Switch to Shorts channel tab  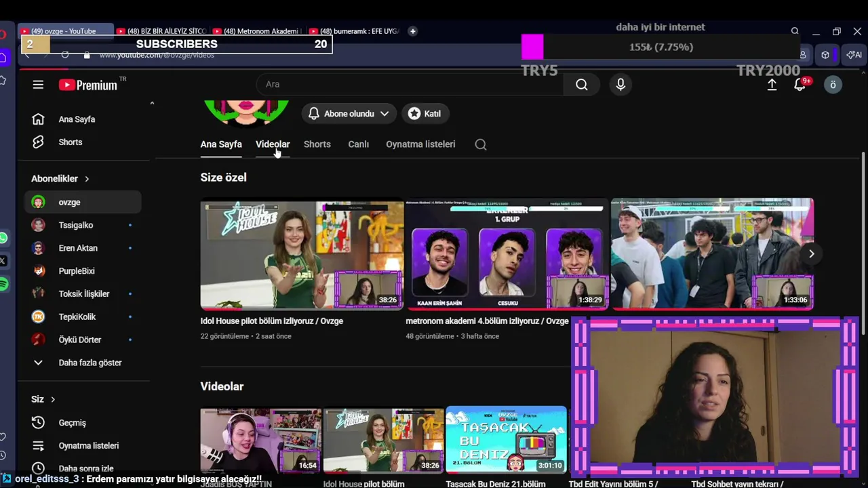click(317, 144)
